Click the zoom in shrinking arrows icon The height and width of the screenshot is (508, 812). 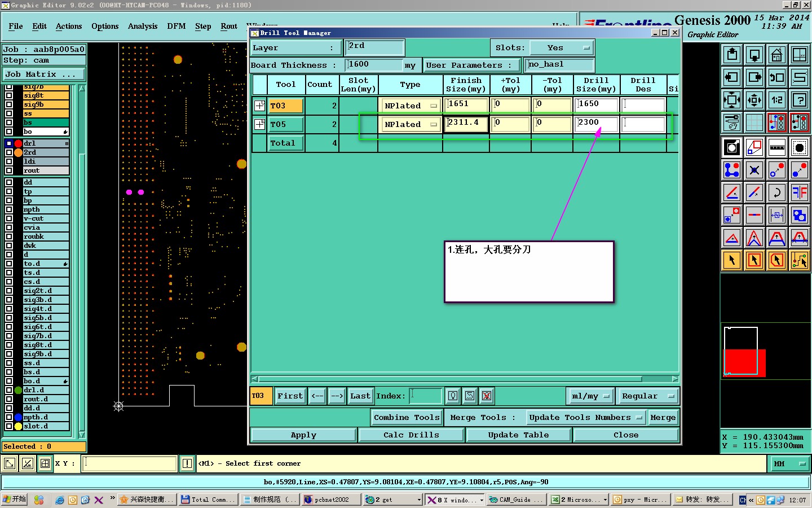754,100
